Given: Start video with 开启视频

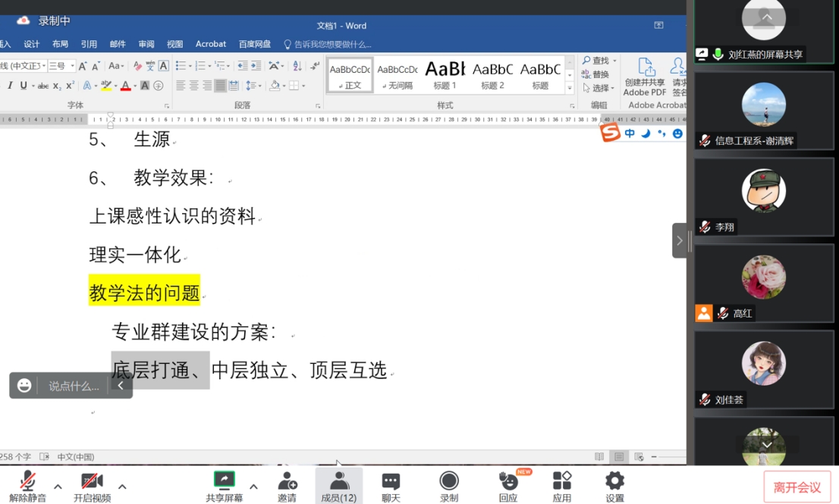Looking at the screenshot, I should [x=92, y=487].
